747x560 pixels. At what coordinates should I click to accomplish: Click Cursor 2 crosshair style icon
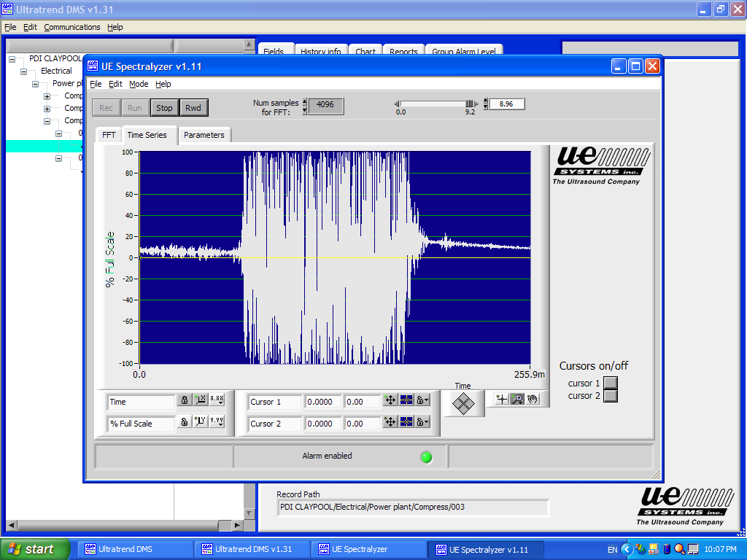click(406, 422)
